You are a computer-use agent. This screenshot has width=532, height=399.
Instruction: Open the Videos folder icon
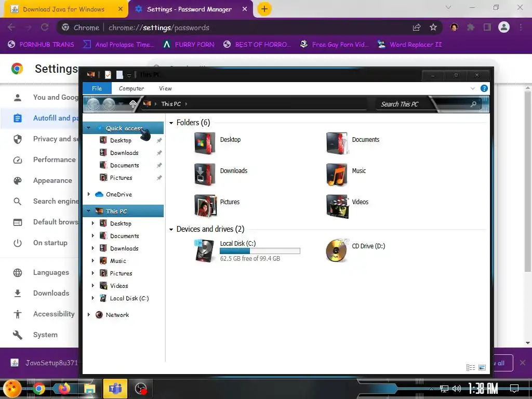[337, 205]
